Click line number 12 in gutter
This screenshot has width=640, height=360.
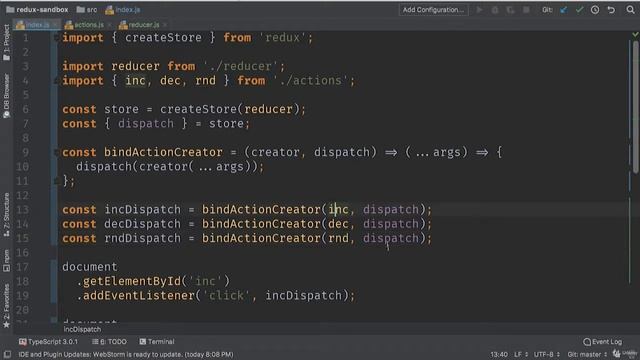(x=22, y=195)
